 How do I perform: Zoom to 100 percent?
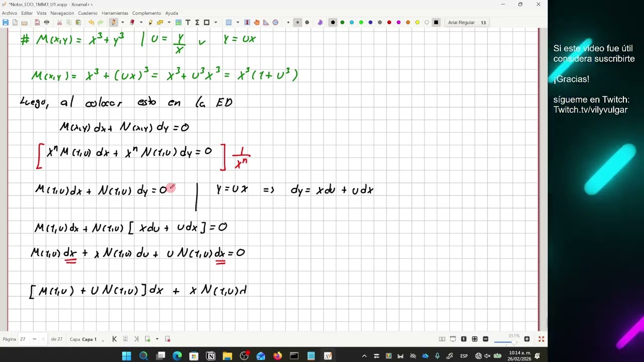pyautogui.click(x=463, y=339)
